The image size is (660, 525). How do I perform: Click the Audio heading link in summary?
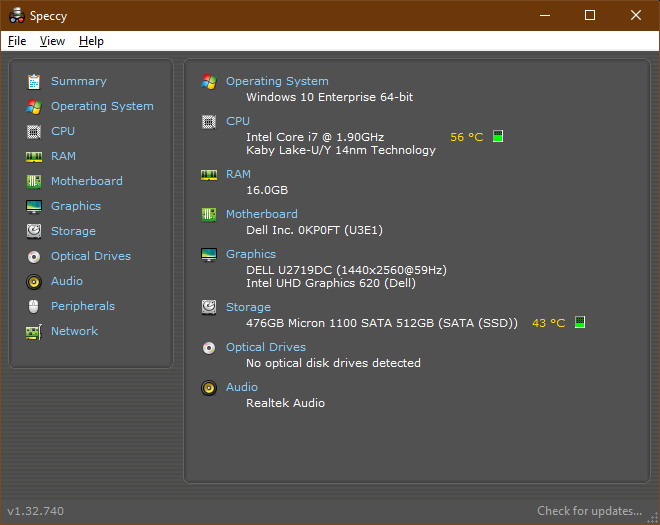click(242, 387)
